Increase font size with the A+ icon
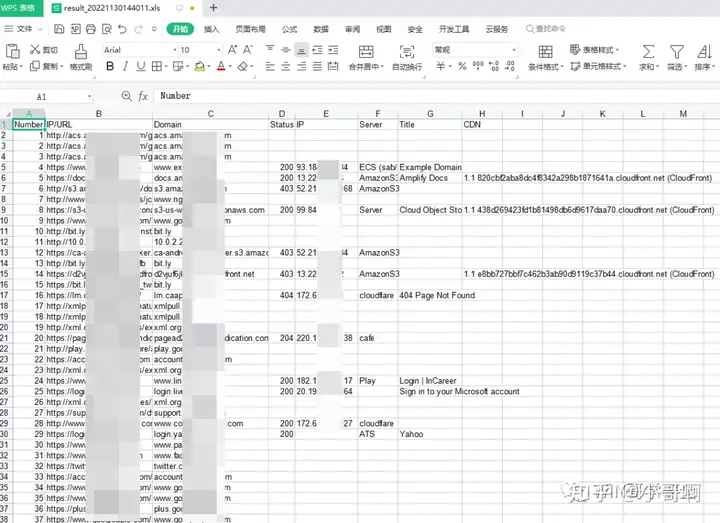 pyautogui.click(x=233, y=50)
